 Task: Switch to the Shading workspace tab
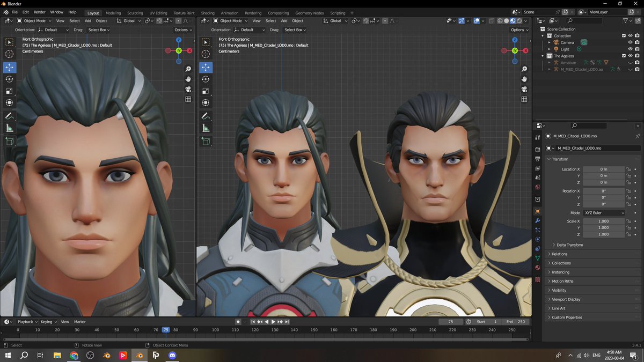click(208, 12)
